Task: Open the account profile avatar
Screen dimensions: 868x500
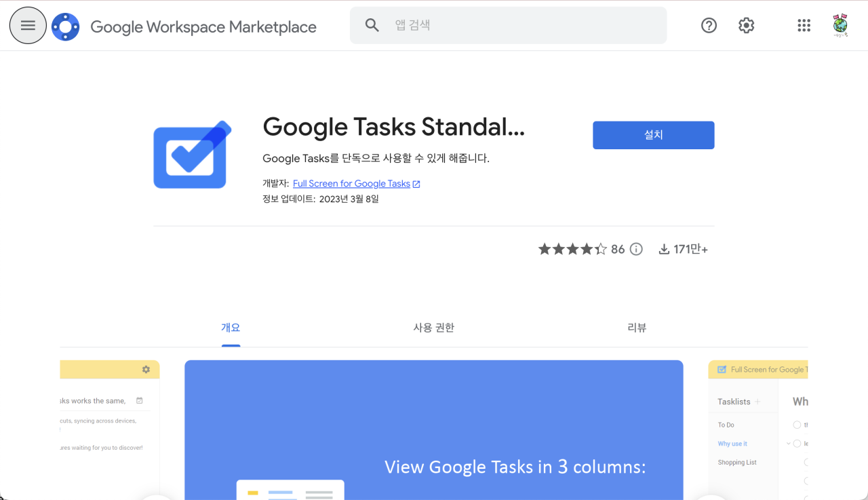Action: [840, 25]
